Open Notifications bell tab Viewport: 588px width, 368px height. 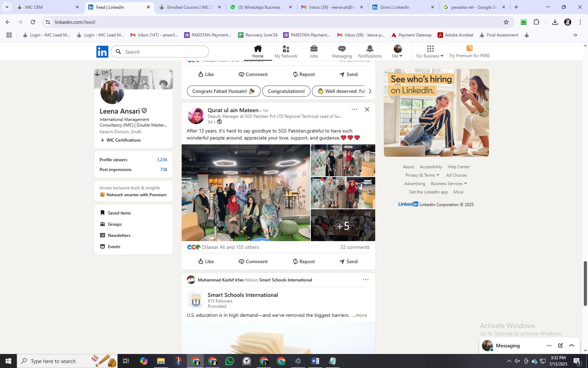[x=370, y=52]
